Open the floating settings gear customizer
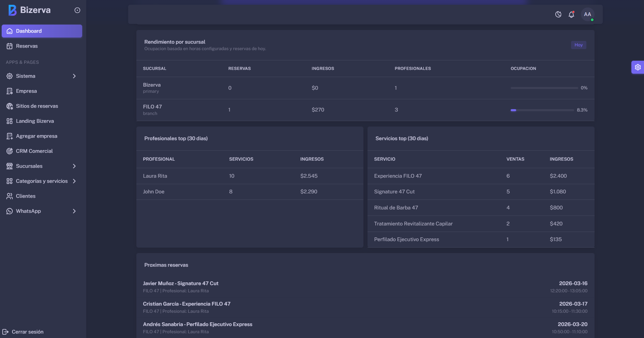This screenshot has height=338, width=644. point(638,67)
